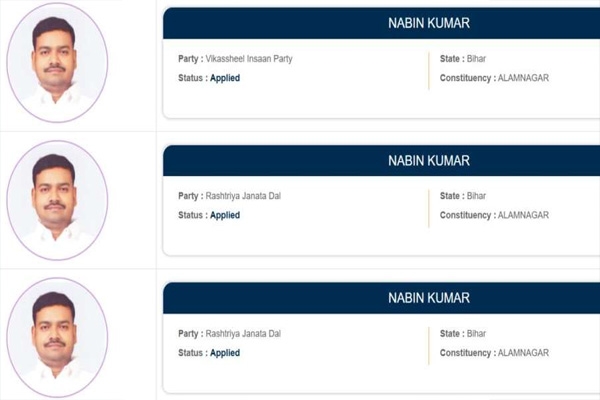Open the second NABIN KUMAR name header
This screenshot has width=600, height=400.
point(428,161)
